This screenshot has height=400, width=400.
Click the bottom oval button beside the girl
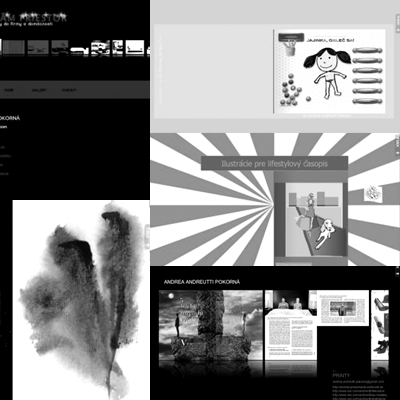367,101
